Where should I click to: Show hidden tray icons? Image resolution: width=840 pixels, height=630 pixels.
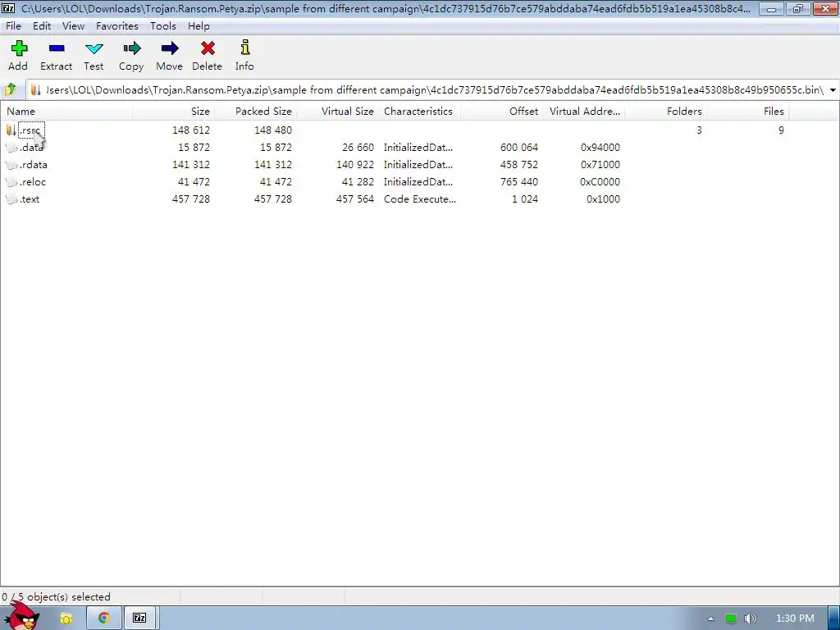pyautogui.click(x=711, y=619)
